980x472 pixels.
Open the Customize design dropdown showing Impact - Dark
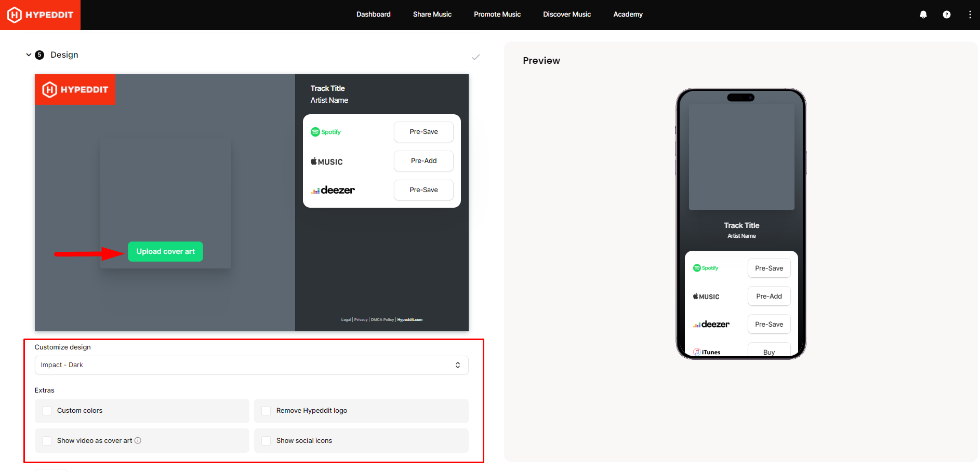[251, 365]
